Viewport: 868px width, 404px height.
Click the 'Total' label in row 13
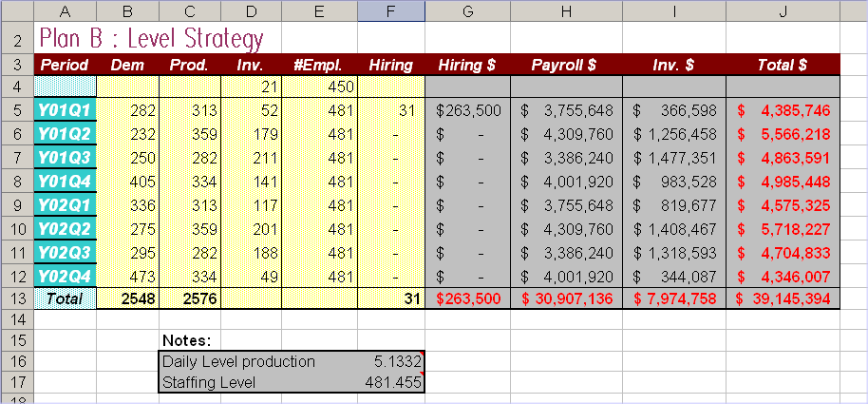(x=65, y=298)
